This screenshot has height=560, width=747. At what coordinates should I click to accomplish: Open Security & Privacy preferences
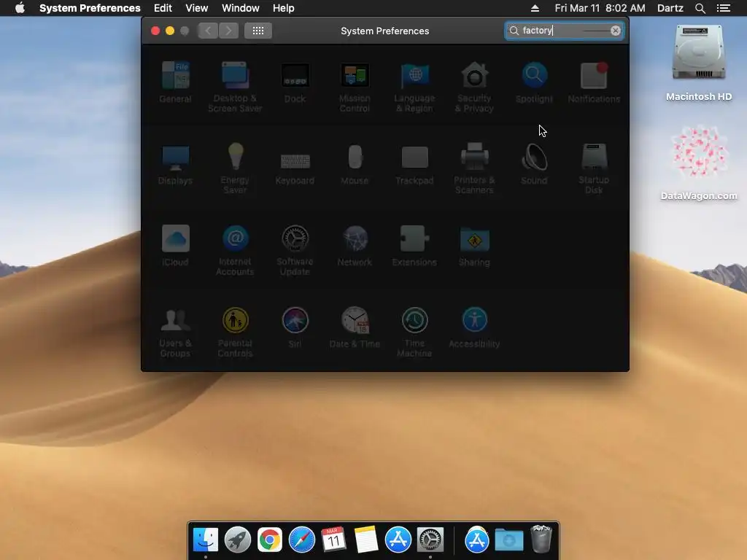coord(474,87)
